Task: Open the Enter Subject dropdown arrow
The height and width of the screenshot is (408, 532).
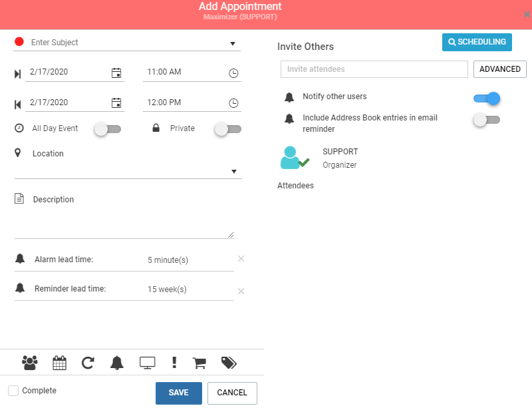Action: [233, 43]
